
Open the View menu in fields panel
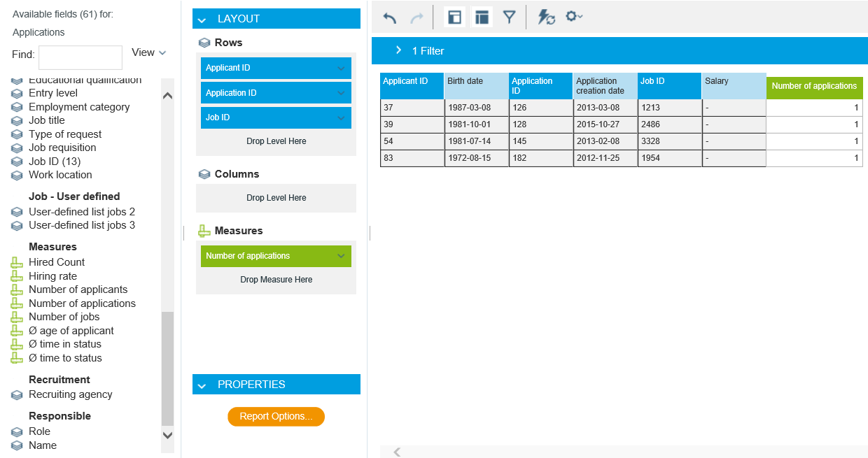[x=148, y=52]
